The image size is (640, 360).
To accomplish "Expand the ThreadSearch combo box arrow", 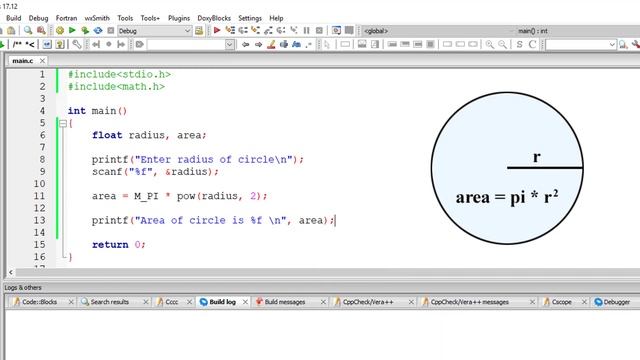I will [612, 44].
